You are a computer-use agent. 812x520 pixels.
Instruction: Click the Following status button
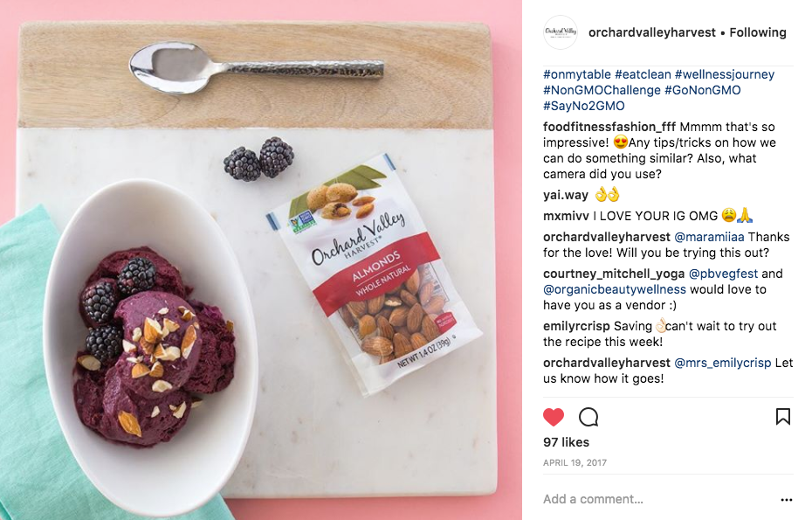(x=758, y=32)
